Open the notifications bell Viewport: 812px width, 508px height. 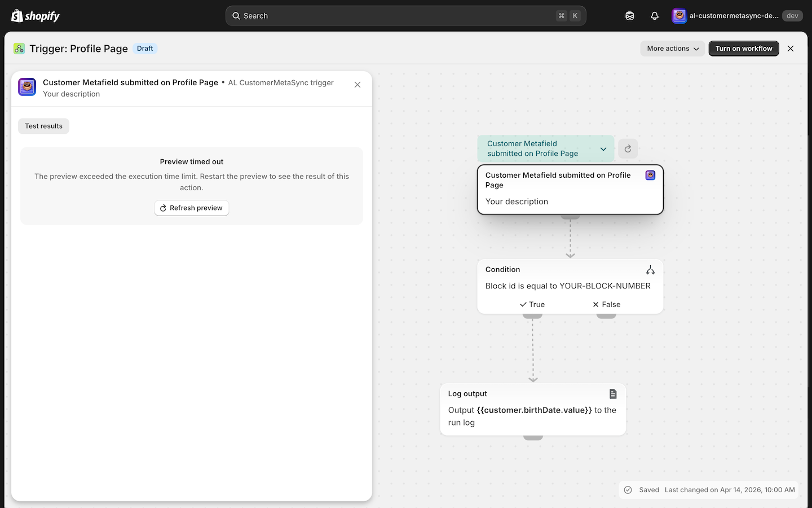[x=655, y=16]
